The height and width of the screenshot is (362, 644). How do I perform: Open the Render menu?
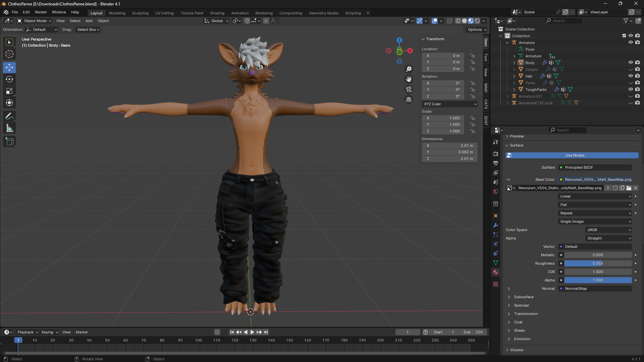(x=41, y=12)
